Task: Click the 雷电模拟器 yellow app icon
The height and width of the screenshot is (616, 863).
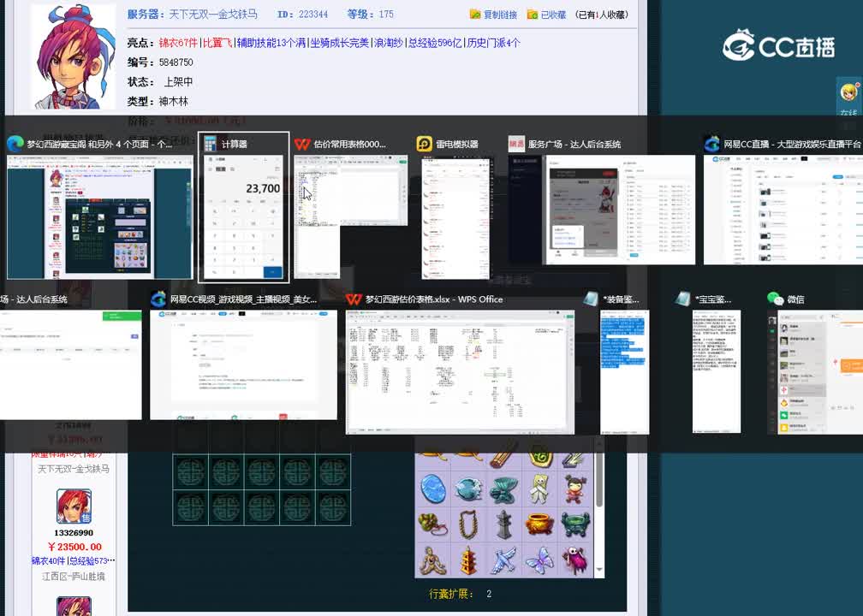Action: point(425,144)
